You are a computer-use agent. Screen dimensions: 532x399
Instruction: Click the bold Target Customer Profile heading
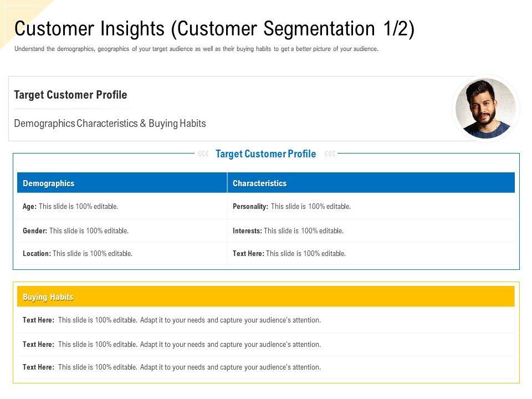pos(70,95)
